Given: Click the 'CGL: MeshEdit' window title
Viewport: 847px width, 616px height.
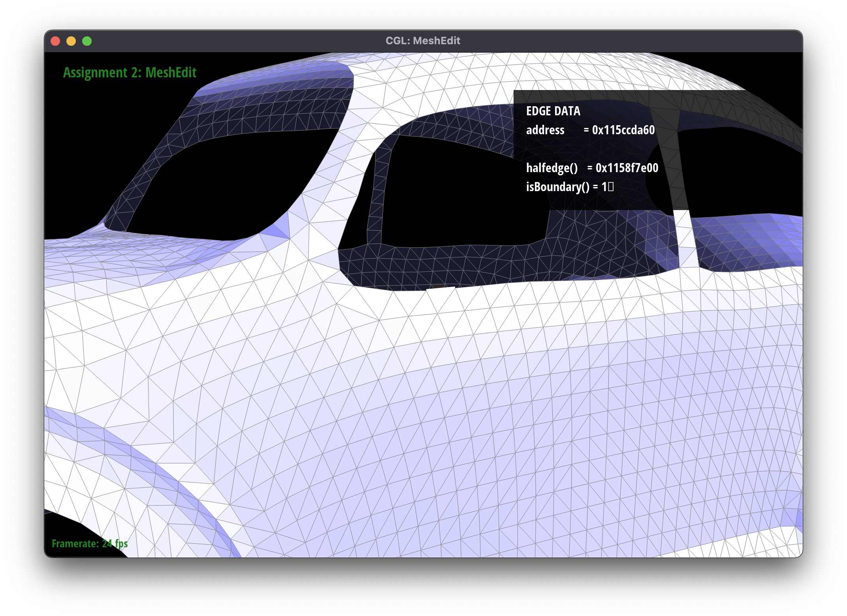Looking at the screenshot, I should pyautogui.click(x=423, y=41).
